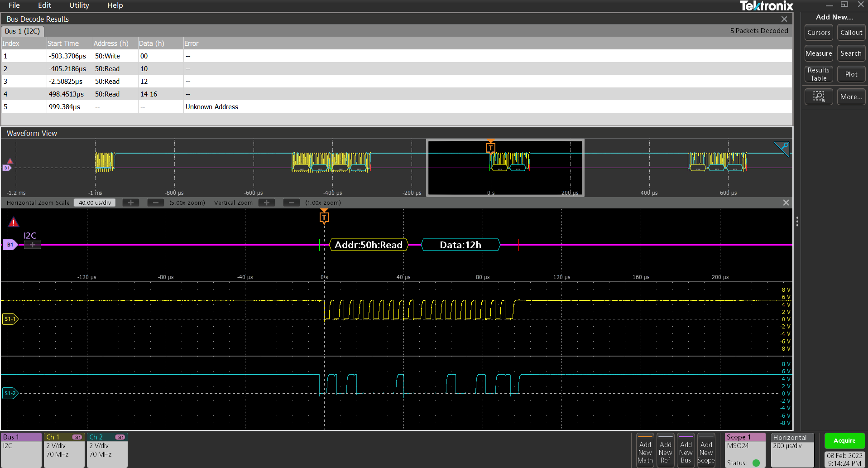Switch to the Bus 1 (I2C) tab

[x=22, y=31]
